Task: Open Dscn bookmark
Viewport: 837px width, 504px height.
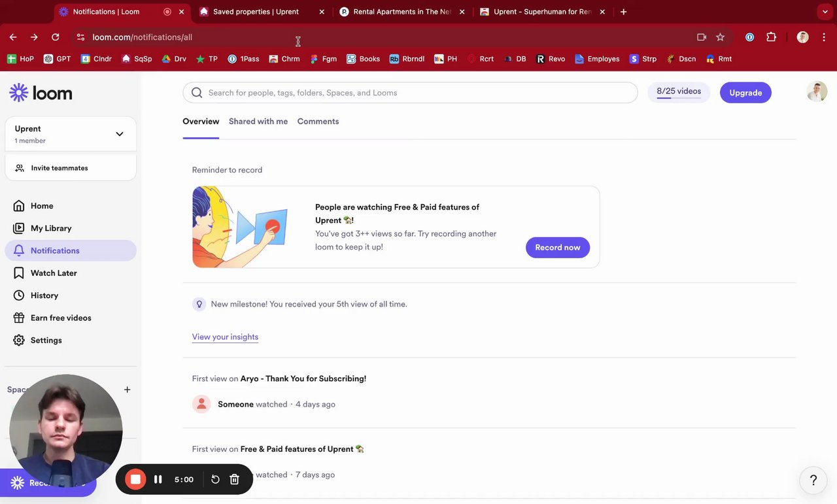Action: coord(681,59)
